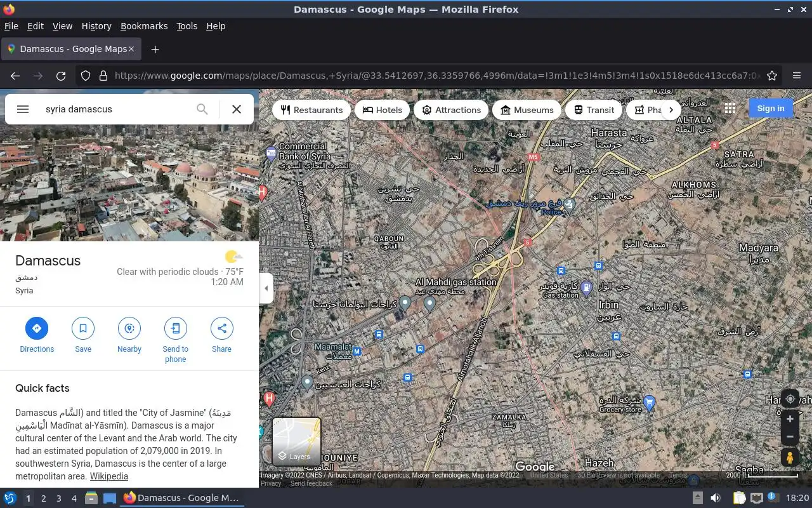The image size is (812, 508).
Task: Filter map by Restaurants
Action: (311, 110)
